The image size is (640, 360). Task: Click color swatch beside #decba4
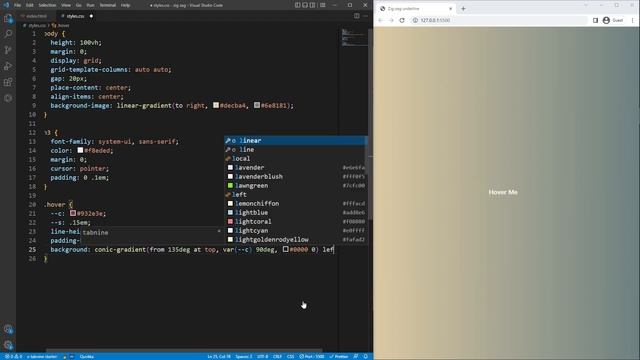216,105
